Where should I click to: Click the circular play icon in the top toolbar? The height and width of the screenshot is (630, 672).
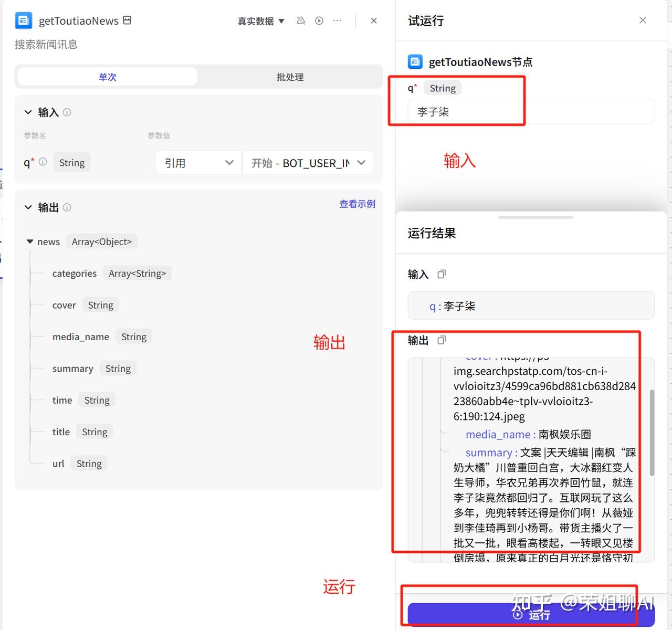point(319,20)
